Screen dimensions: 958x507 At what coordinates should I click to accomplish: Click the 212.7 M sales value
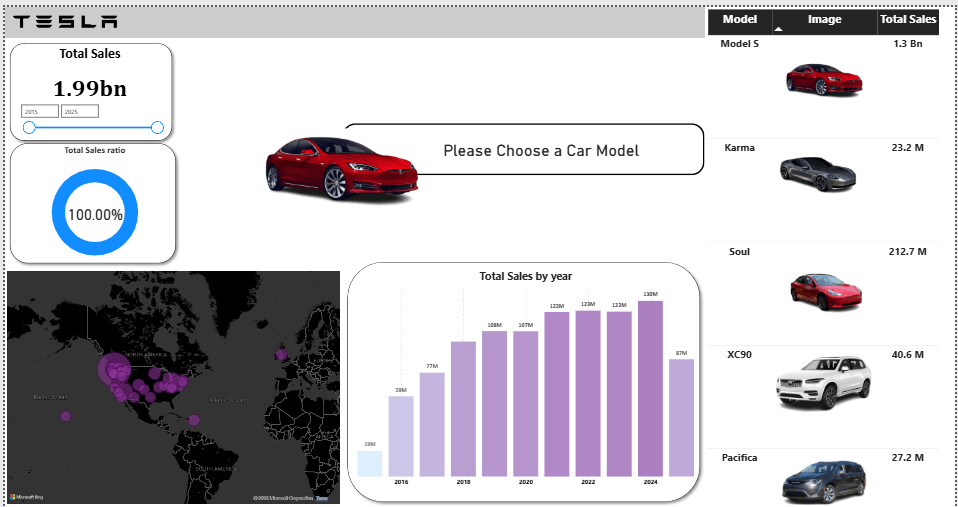pos(907,251)
